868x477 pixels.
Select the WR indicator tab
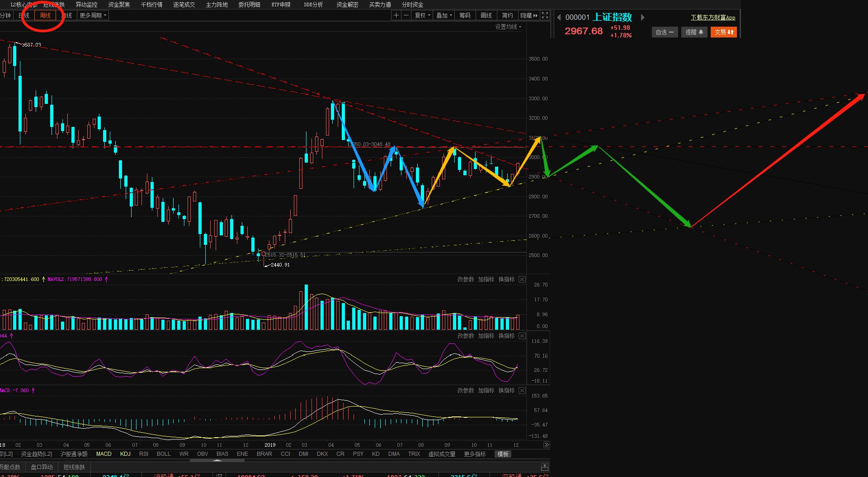pyautogui.click(x=184, y=454)
